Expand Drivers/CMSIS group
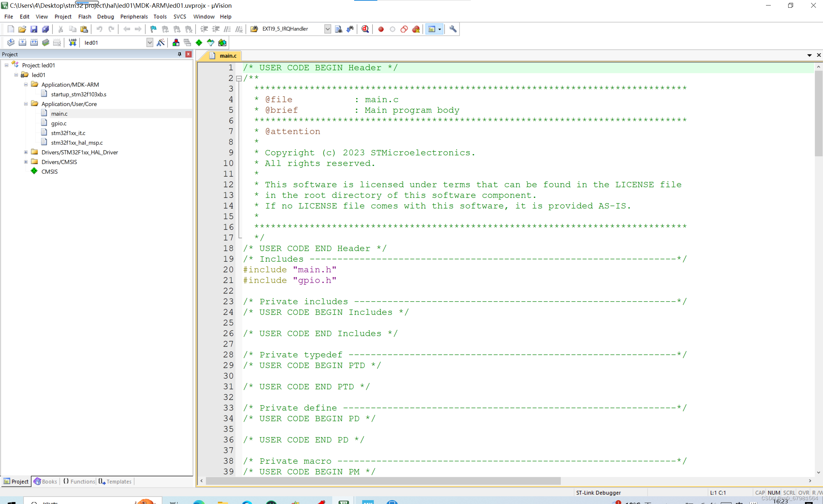This screenshot has height=504, width=823. click(26, 162)
